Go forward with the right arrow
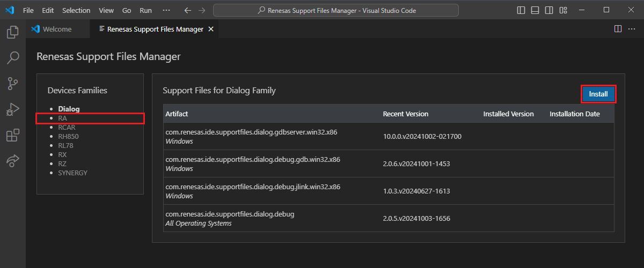The image size is (644, 268). pyautogui.click(x=201, y=10)
